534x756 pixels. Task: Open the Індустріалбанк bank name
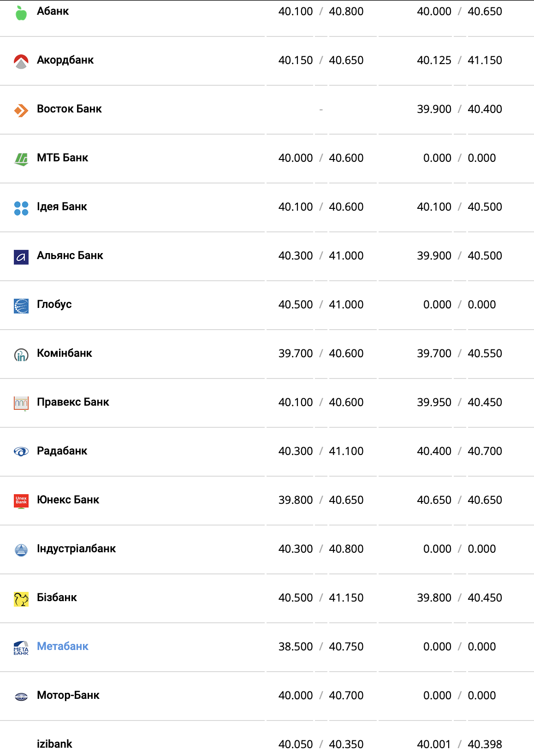(77, 549)
